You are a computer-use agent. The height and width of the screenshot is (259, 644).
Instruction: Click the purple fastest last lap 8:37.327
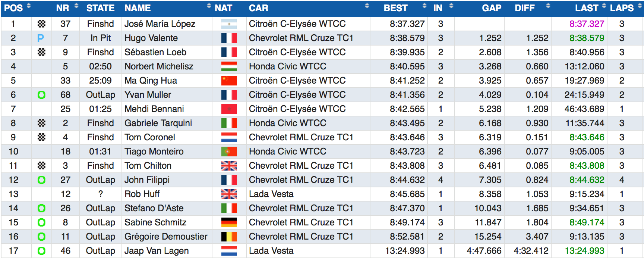(x=587, y=24)
